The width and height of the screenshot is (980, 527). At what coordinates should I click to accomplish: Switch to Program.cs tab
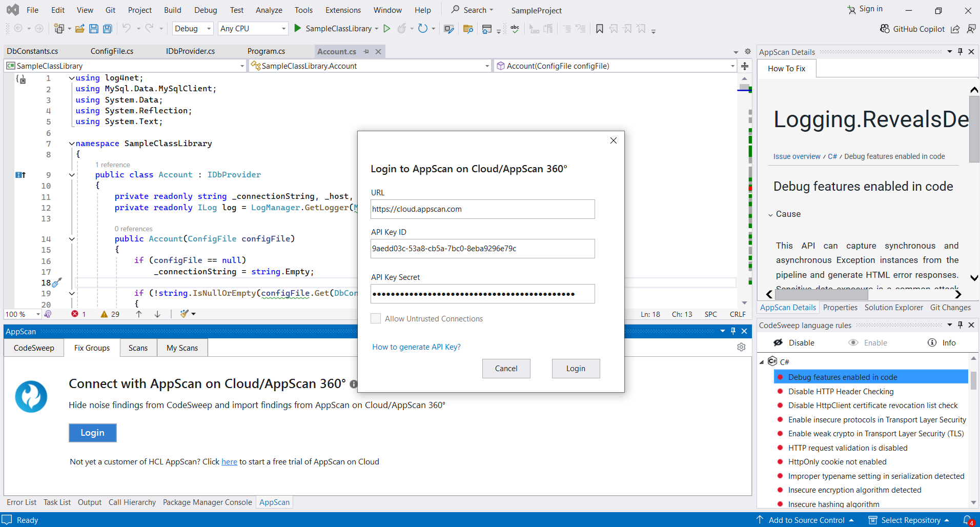click(266, 51)
